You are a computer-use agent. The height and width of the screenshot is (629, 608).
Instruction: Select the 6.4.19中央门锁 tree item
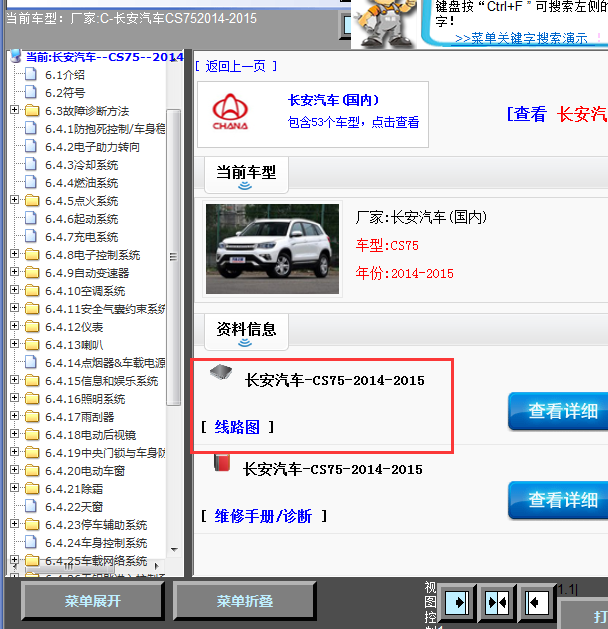pyautogui.click(x=105, y=452)
